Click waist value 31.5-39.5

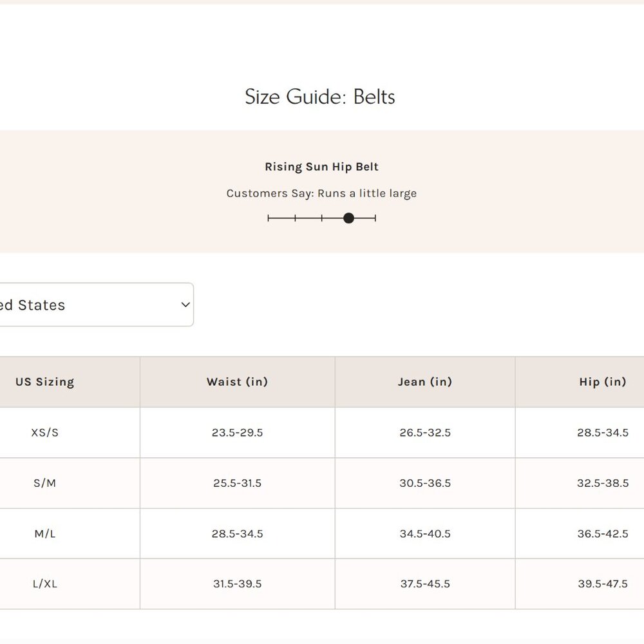238,583
